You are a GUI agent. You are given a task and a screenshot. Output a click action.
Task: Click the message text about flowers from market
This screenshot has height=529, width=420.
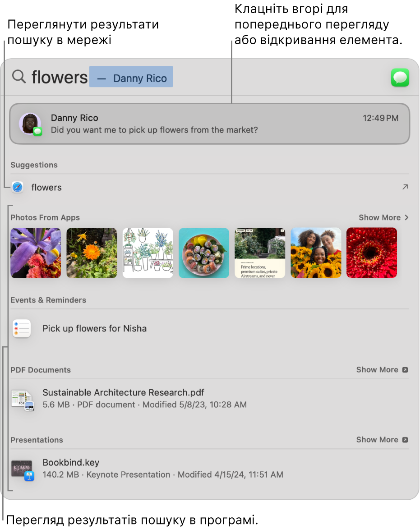(x=154, y=130)
